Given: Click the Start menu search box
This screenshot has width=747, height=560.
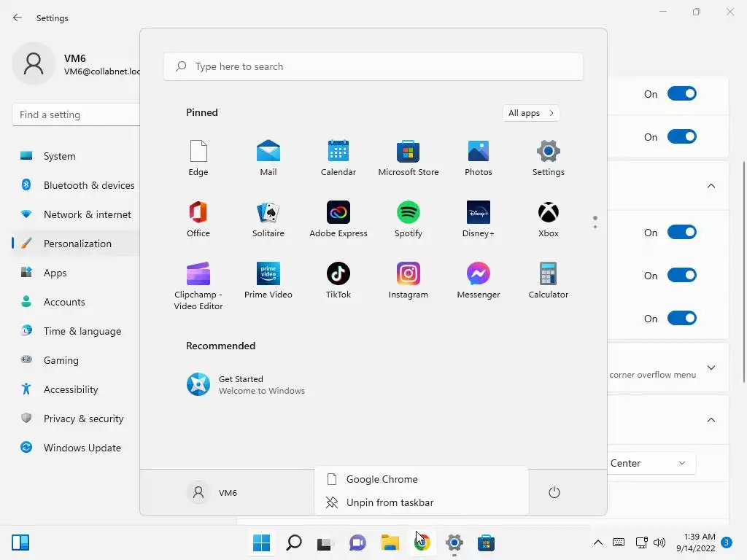Looking at the screenshot, I should pos(373,66).
